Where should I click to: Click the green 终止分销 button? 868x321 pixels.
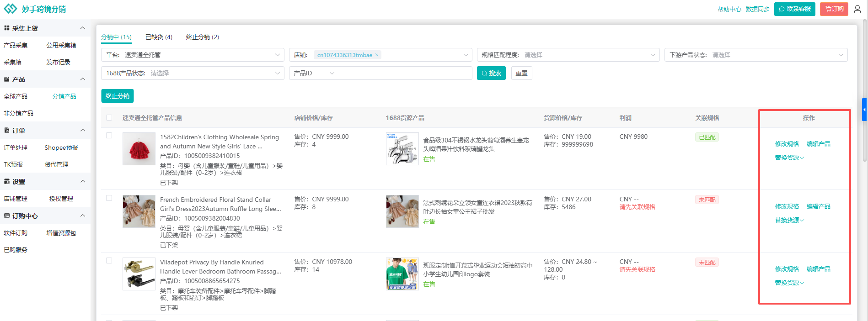coord(118,96)
